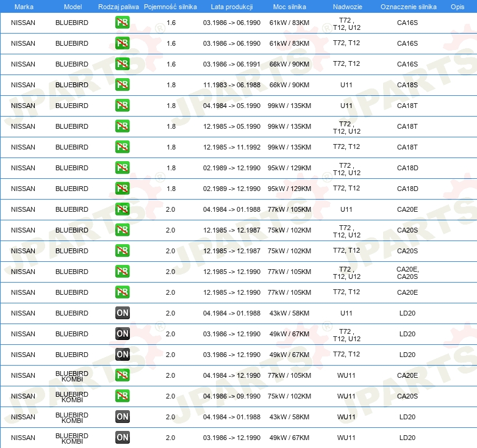
Task: Click the Model column header
Action: pos(73,7)
